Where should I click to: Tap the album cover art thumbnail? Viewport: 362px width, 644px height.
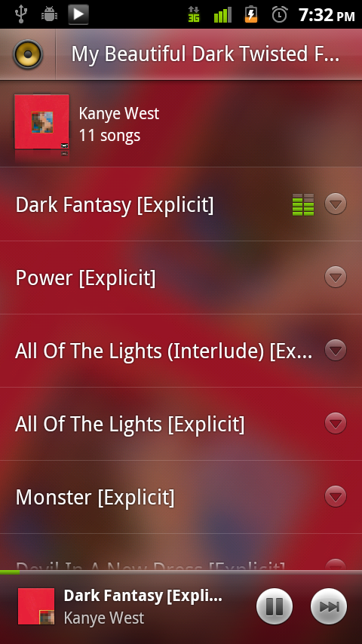tap(41, 121)
